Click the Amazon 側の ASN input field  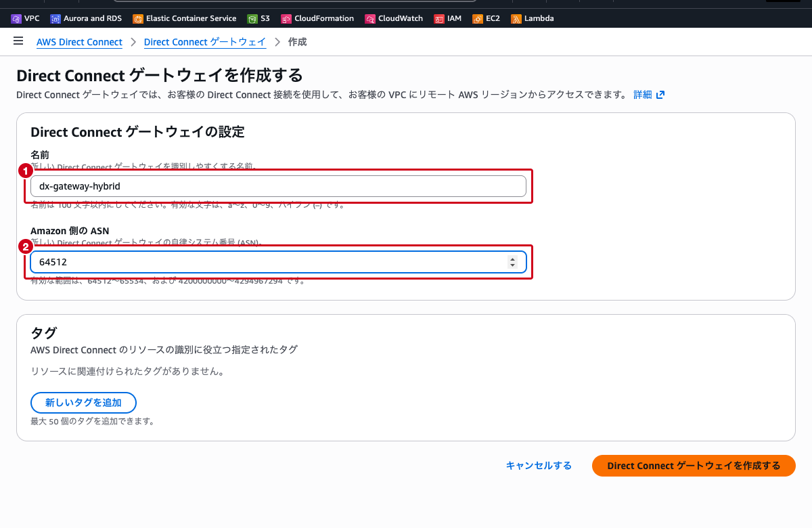coord(278,262)
